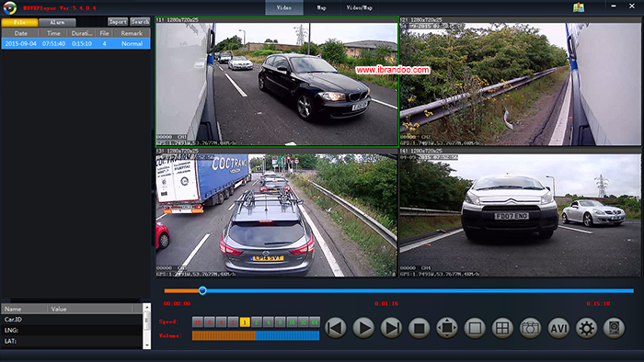Set playback speed to 1x
This screenshot has width=644, height=362.
click(x=245, y=322)
